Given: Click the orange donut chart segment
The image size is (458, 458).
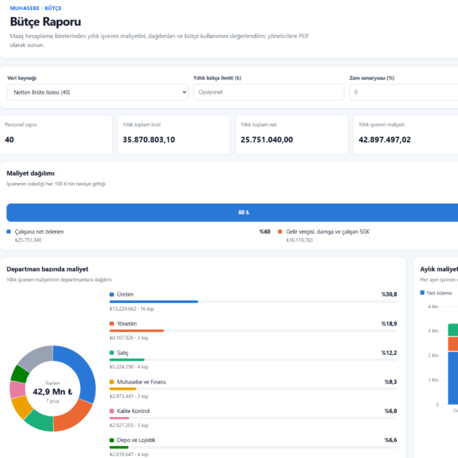Looking at the screenshot, I should tap(72, 417).
